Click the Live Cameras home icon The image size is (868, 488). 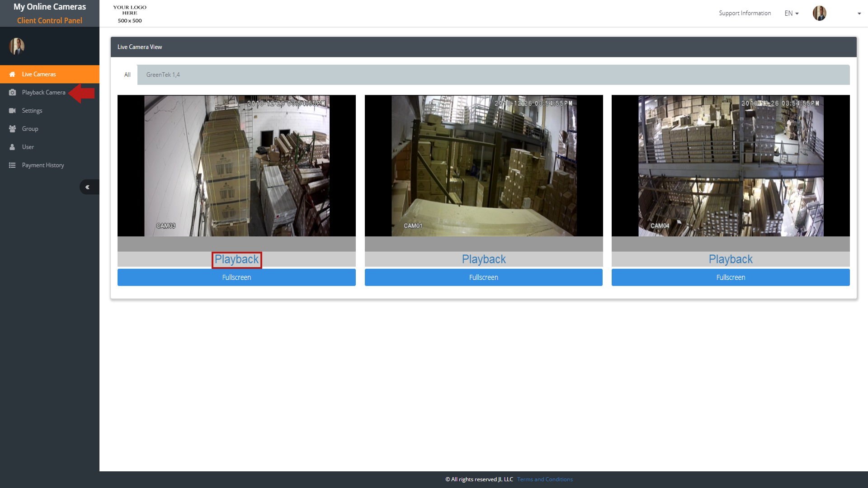click(12, 75)
